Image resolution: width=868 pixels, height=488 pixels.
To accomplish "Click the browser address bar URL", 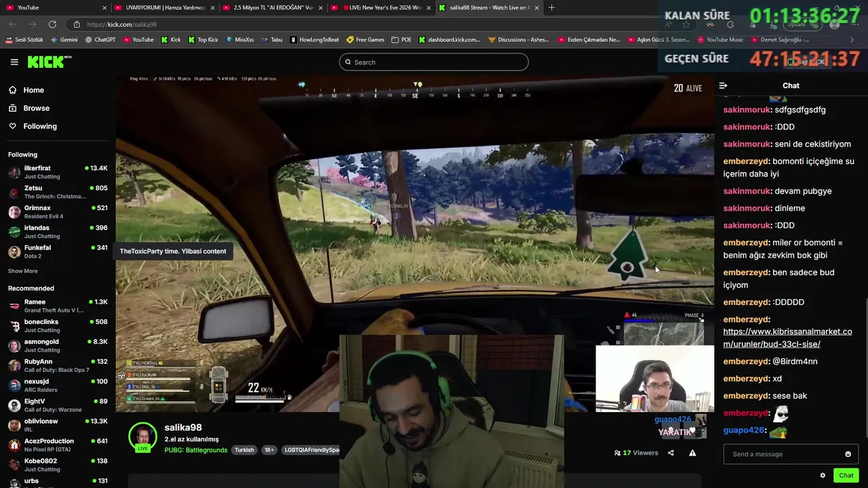I will [x=122, y=24].
